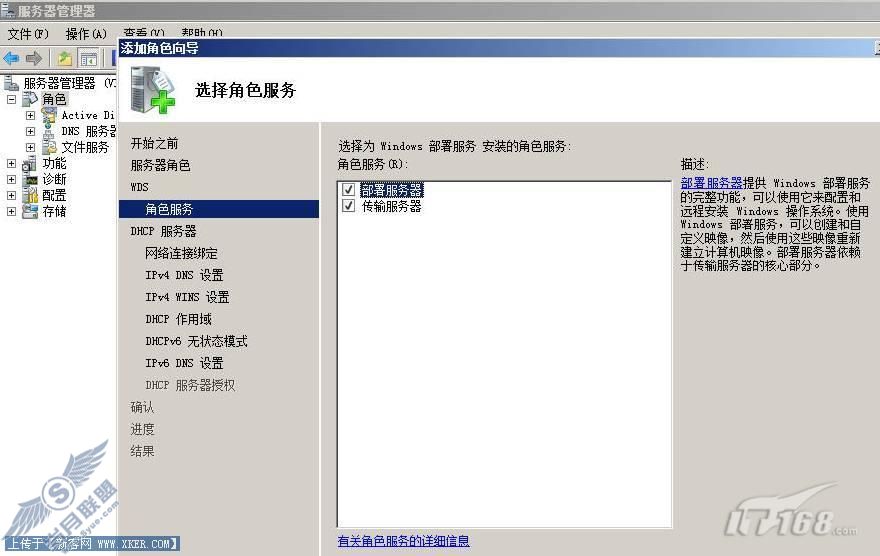880x556 pixels.
Task: Go to the DHCPv6 无状态模式 step
Action: (196, 341)
